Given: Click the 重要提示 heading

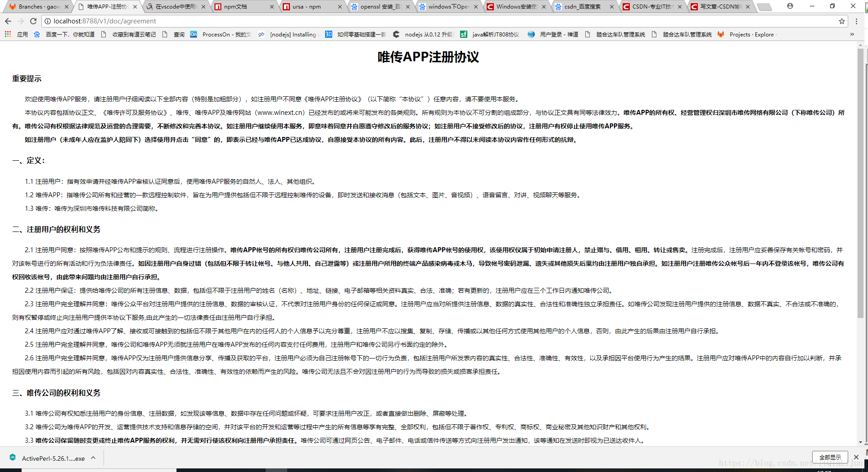Looking at the screenshot, I should point(27,79).
